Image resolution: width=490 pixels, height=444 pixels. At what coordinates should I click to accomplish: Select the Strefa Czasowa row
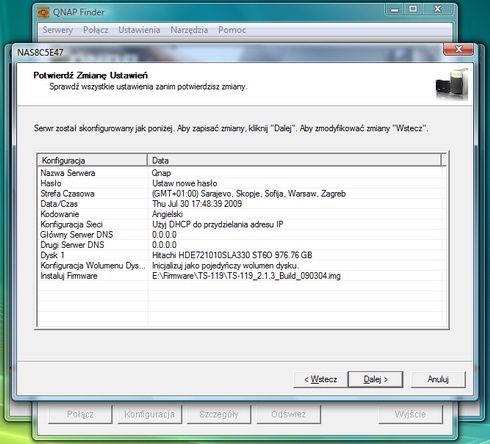(242, 194)
